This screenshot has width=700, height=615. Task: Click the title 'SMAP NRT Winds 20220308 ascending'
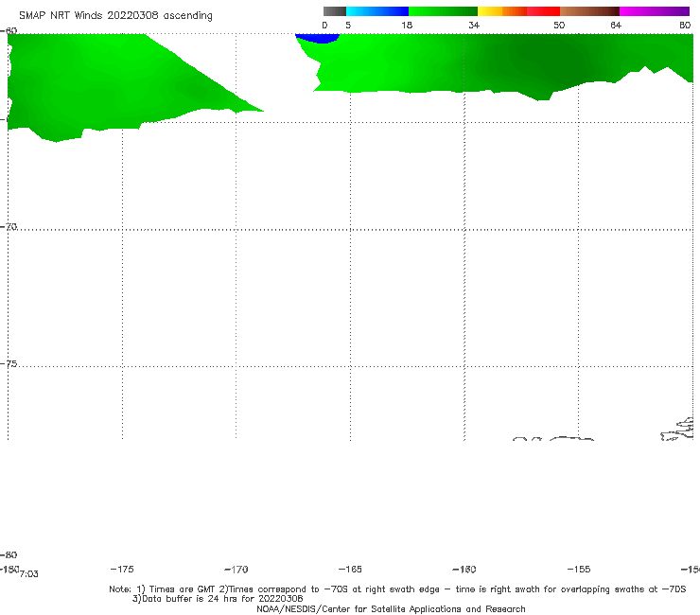click(115, 15)
